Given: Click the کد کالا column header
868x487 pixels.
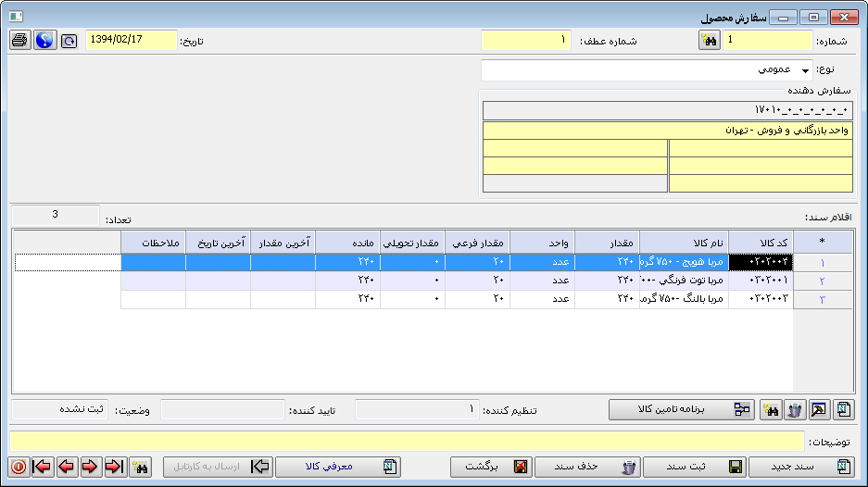Looking at the screenshot, I should [x=761, y=243].
